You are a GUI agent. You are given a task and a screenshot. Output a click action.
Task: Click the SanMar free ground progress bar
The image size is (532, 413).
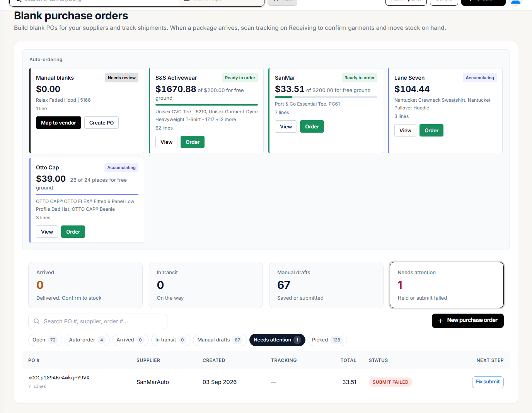point(326,97)
